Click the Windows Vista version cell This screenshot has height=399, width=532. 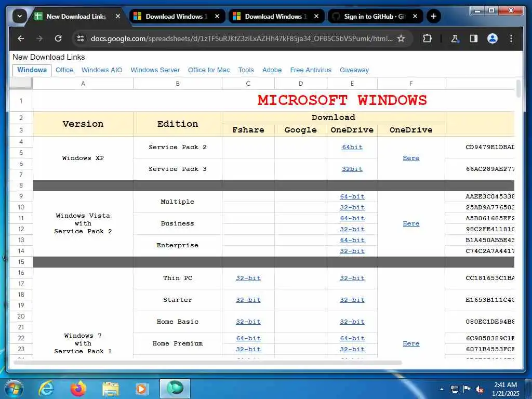(x=83, y=223)
